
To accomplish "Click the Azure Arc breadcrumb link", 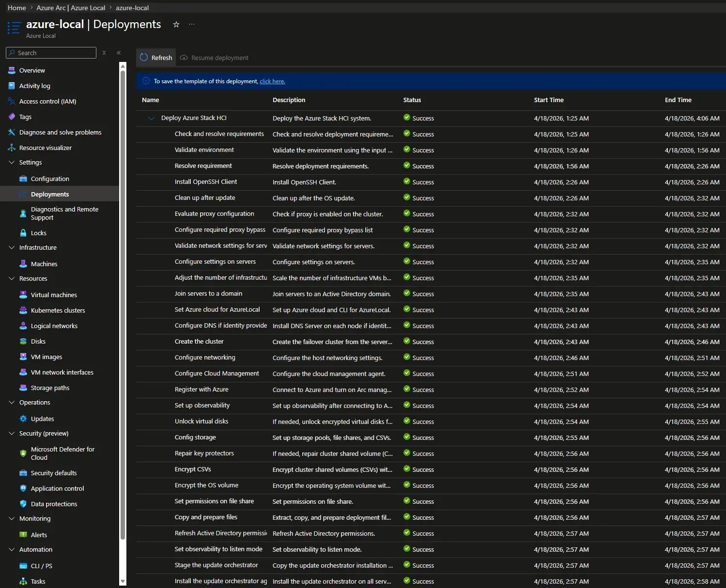I will click(71, 8).
